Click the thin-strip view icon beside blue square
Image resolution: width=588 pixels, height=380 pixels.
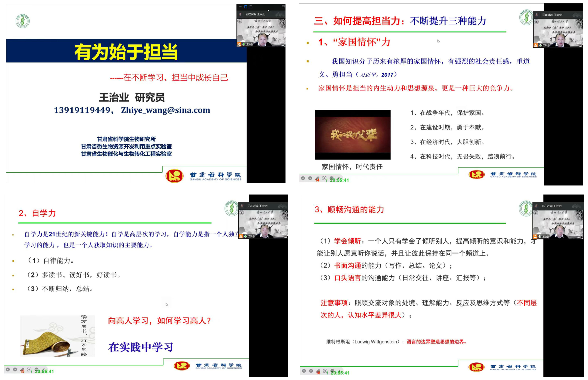coord(240,7)
